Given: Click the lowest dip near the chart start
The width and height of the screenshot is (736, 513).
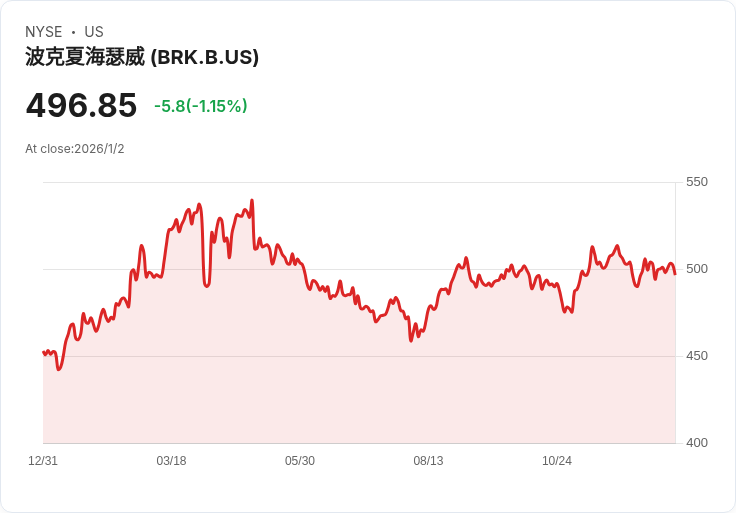Looking at the screenshot, I should click(x=59, y=369).
